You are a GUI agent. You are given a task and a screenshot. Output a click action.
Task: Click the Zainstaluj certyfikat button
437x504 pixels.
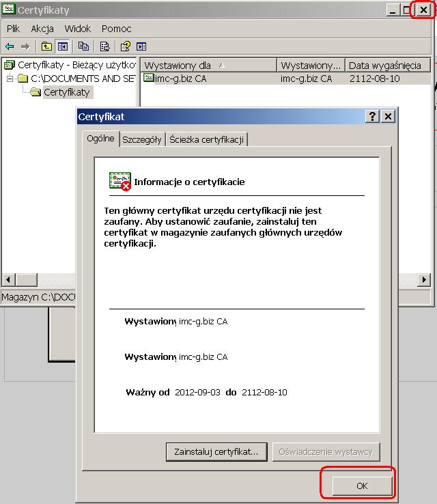tap(216, 451)
